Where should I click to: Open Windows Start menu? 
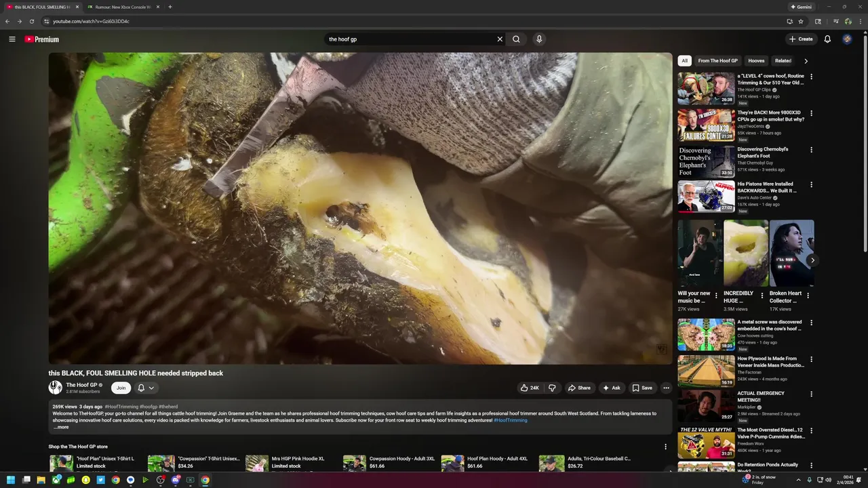click(10, 480)
